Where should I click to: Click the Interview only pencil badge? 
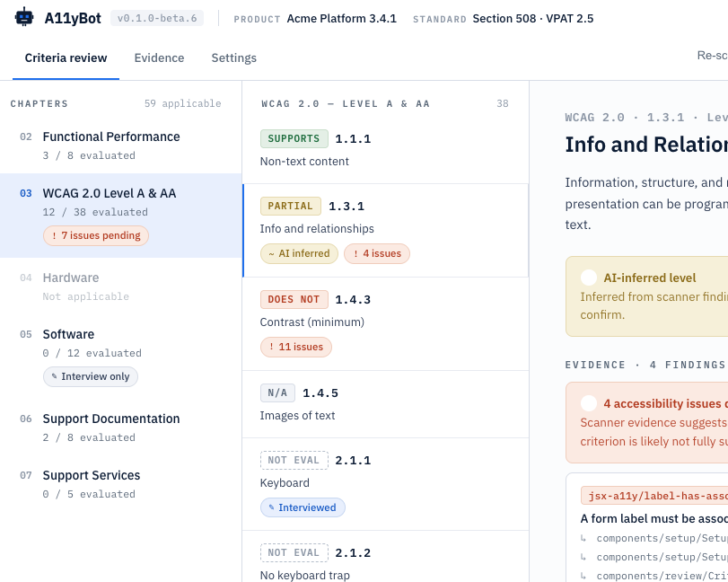[91, 376]
